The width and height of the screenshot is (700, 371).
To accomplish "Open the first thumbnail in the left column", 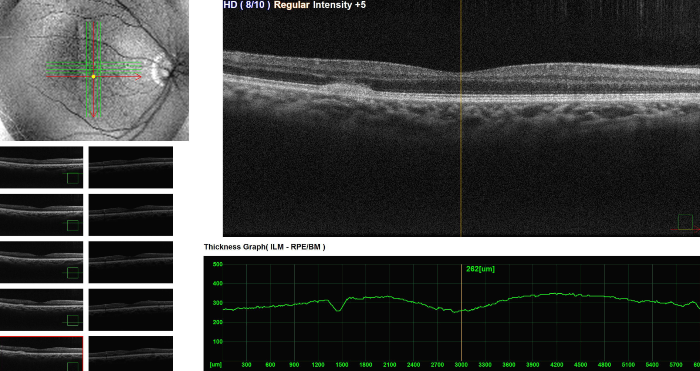I will [42, 167].
